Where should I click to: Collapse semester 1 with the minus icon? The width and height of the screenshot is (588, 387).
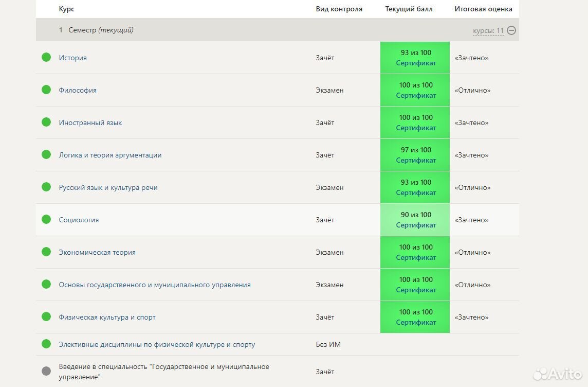[x=511, y=30]
